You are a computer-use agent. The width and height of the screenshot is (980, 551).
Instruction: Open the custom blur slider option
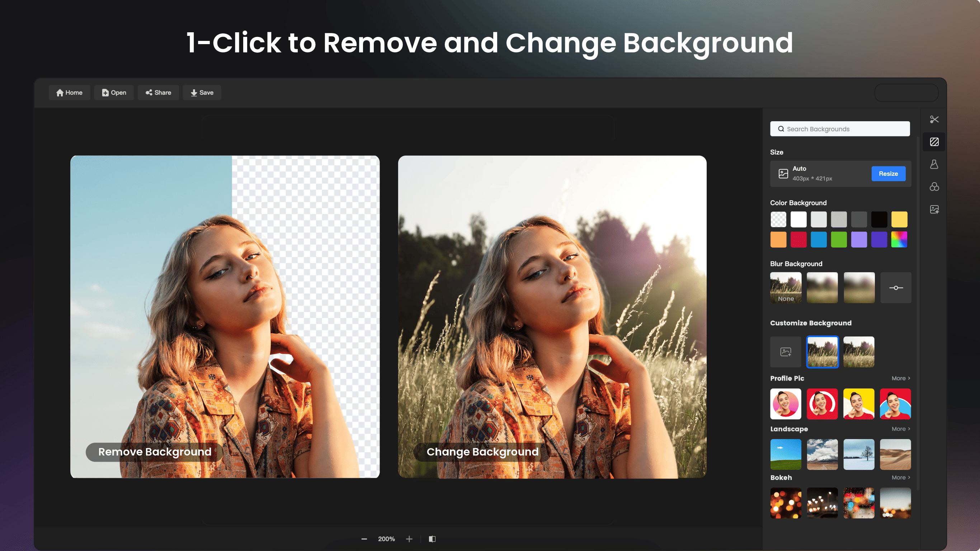896,288
